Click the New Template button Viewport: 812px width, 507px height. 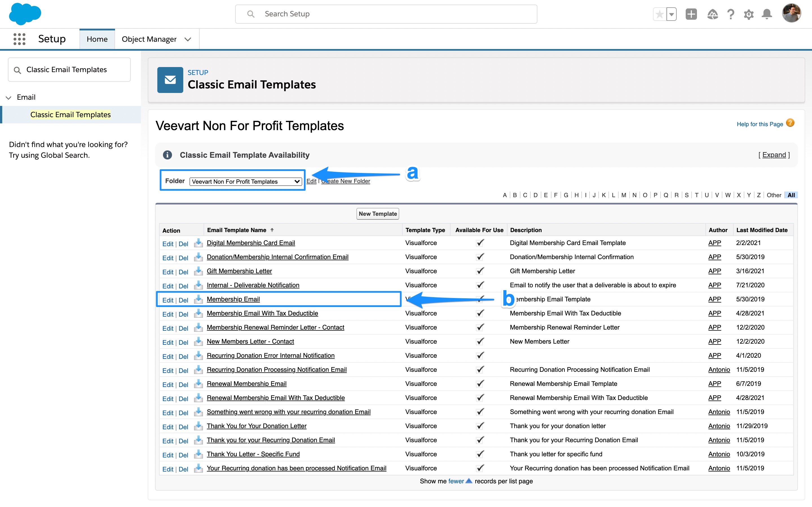(378, 214)
